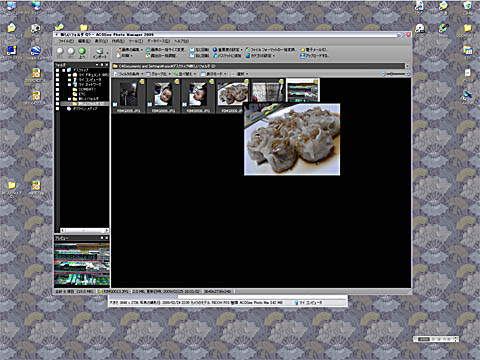Click ファイルフォーマットの一括変換 batch convert

click(270, 50)
